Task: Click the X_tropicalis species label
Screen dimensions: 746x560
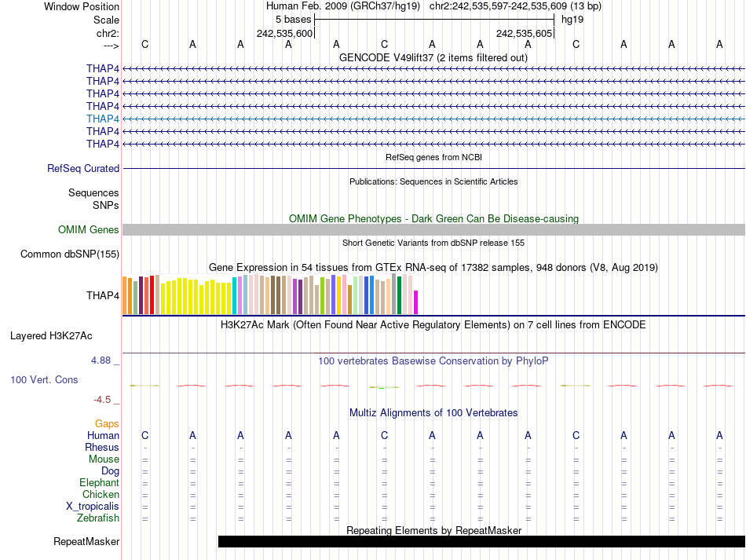Action: [x=93, y=506]
